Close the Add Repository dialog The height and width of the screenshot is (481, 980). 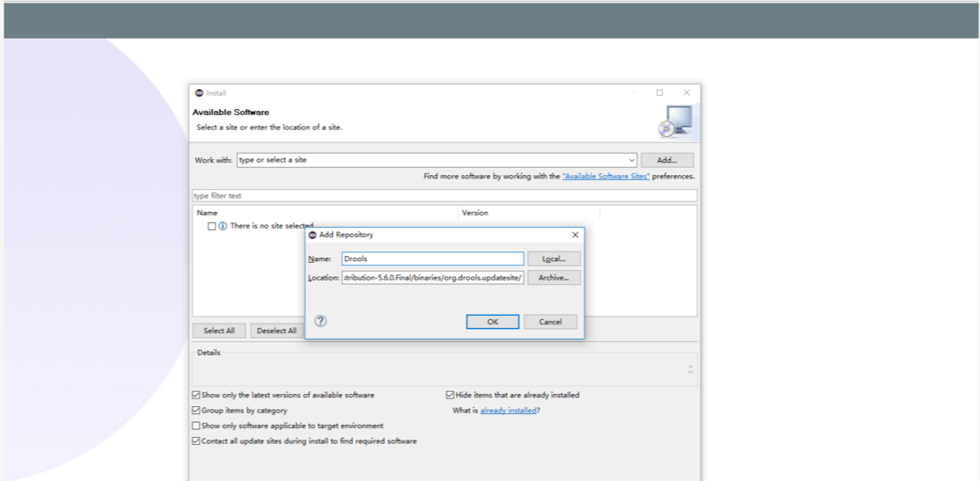click(x=575, y=235)
